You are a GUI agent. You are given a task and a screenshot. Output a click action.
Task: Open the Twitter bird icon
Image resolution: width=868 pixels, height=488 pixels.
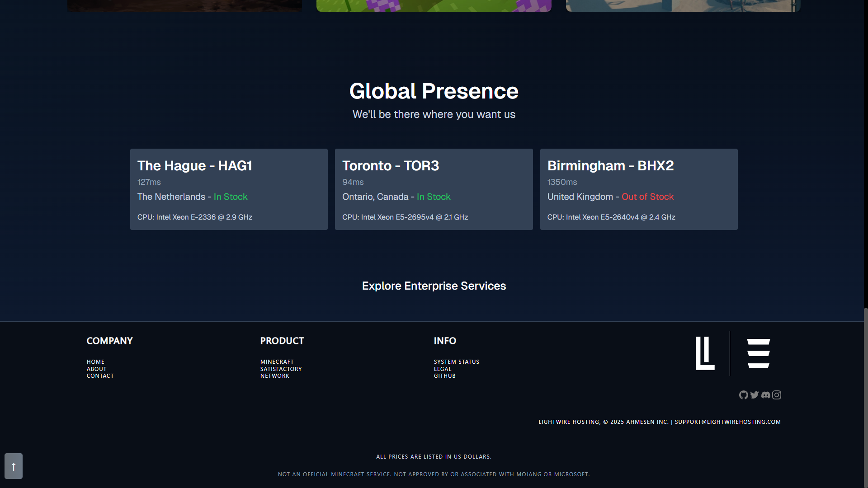pyautogui.click(x=755, y=395)
